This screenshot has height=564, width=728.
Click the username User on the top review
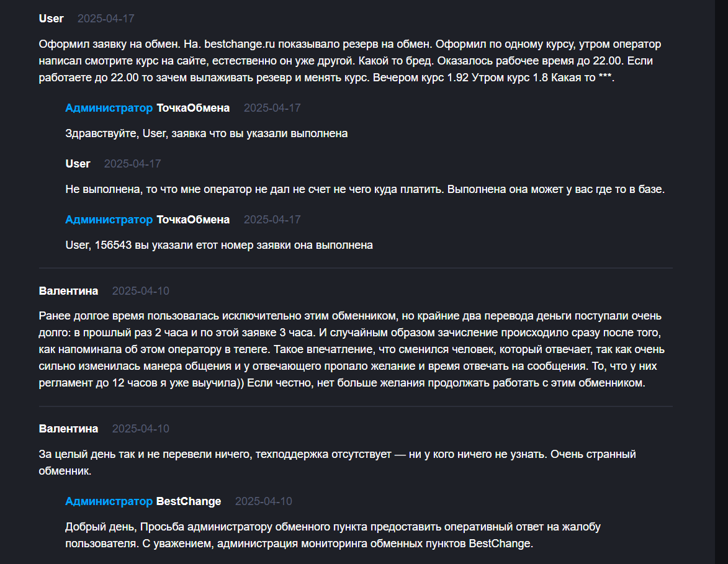(x=51, y=19)
